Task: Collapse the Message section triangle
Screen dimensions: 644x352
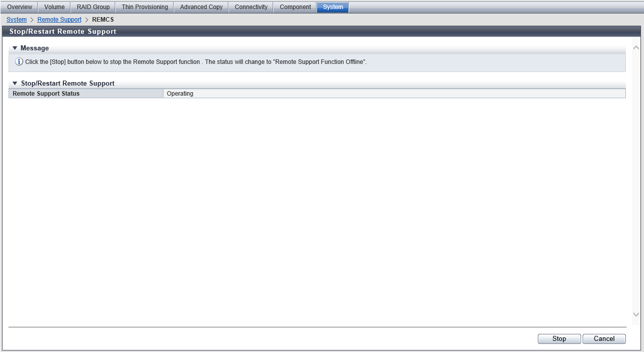Action: pyautogui.click(x=15, y=48)
